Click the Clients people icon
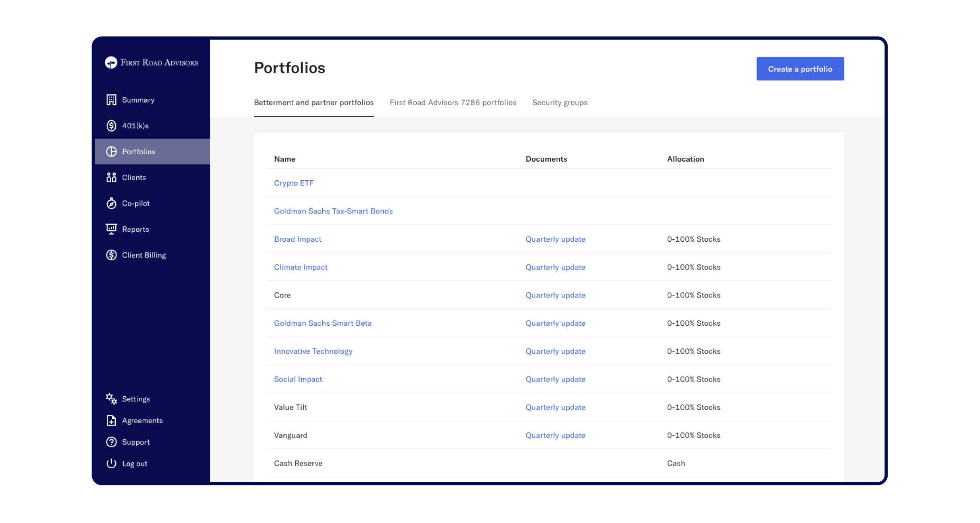This screenshot has height=523, width=980. point(111,178)
